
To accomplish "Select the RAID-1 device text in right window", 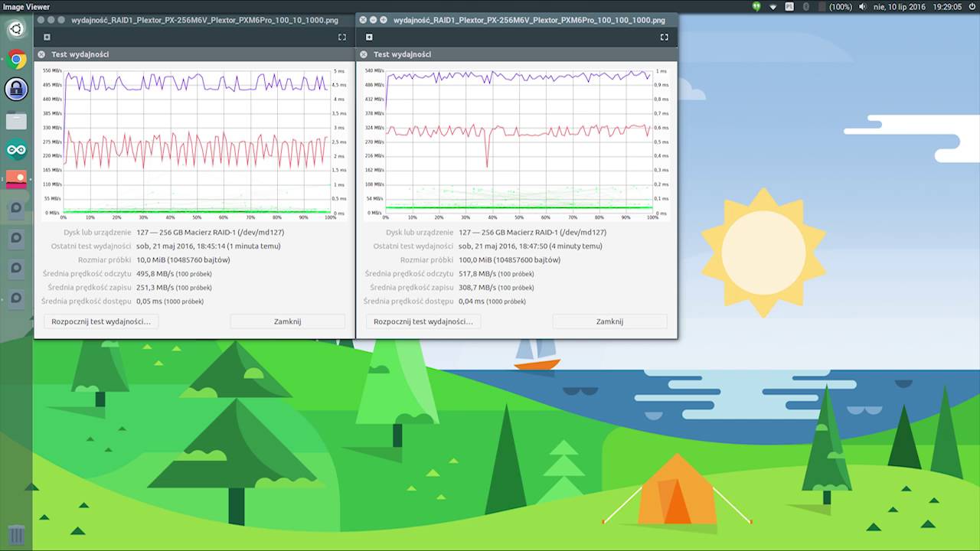I will point(532,232).
